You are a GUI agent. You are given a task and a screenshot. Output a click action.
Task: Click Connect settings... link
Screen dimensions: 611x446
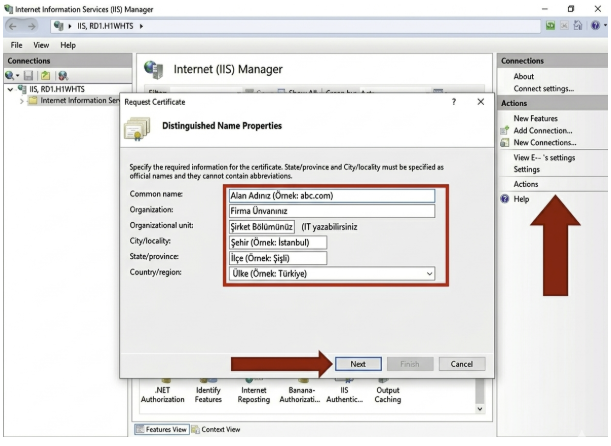(544, 89)
